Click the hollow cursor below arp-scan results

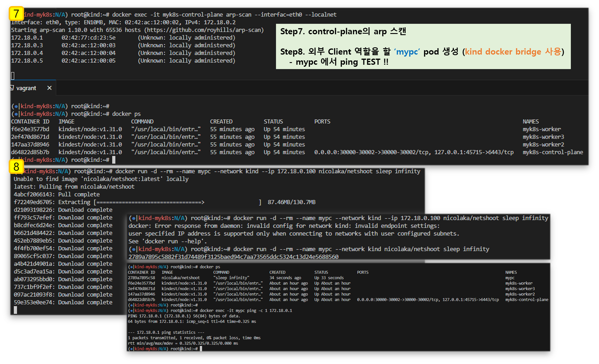[x=13, y=76]
